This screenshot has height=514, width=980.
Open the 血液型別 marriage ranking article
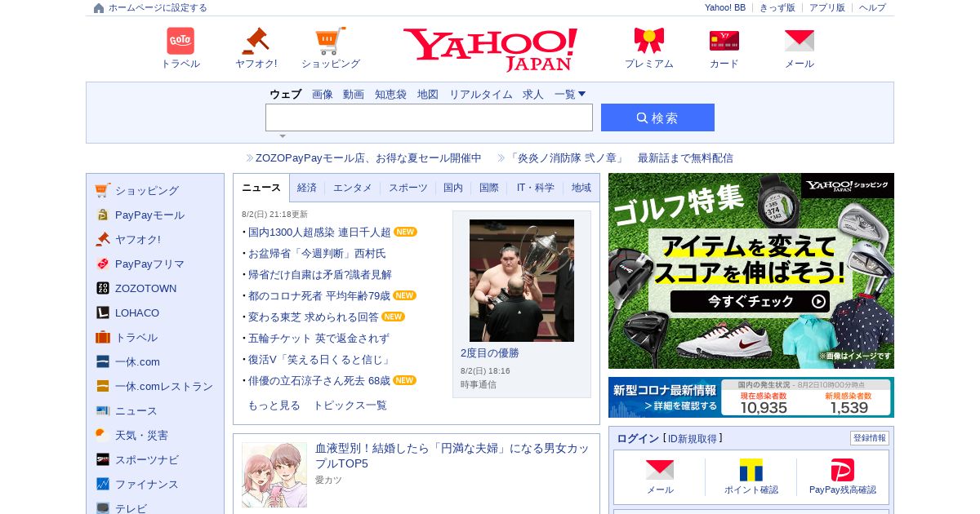[452, 455]
